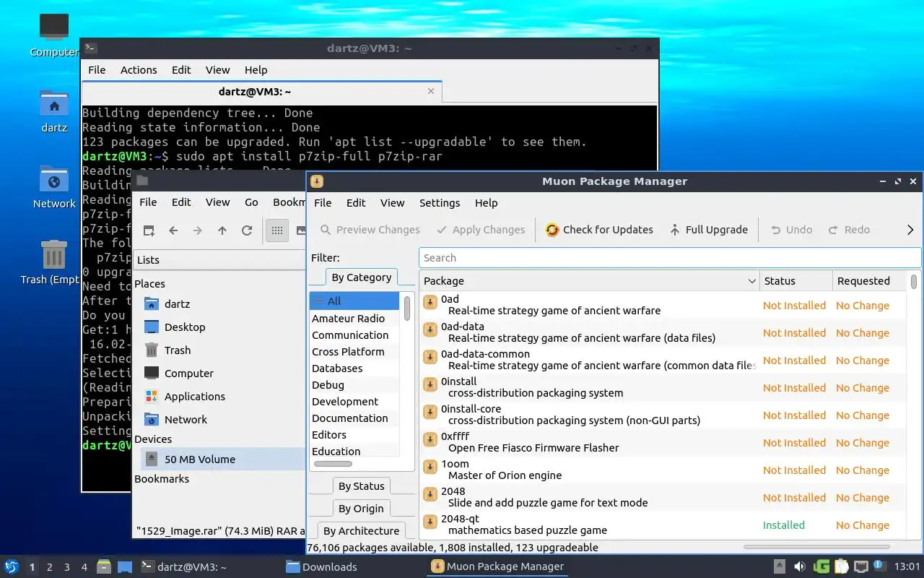Click the dartz@VM3 terminal taskbar button
Image resolution: width=924 pixels, height=578 pixels.
(x=184, y=566)
